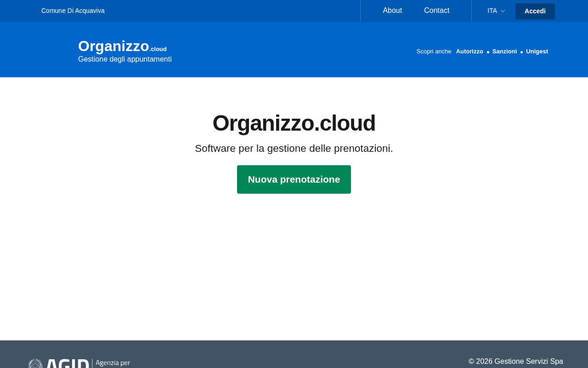Image resolution: width=588 pixels, height=368 pixels.
Task: Open the About menu item
Action: click(392, 11)
